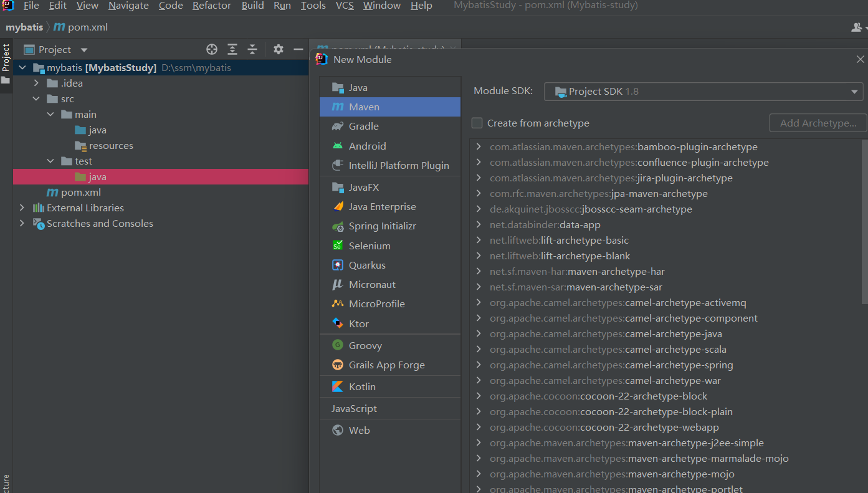Click the user account icon at top right
This screenshot has height=493, width=868.
pyautogui.click(x=858, y=27)
